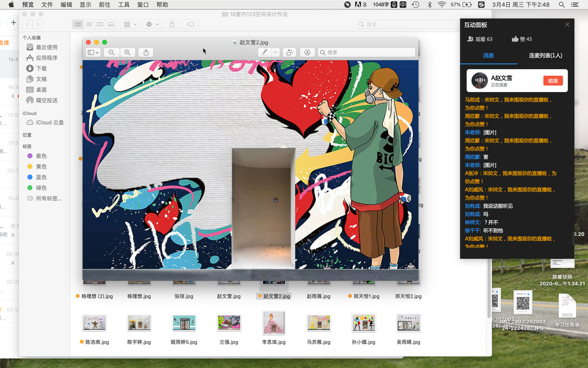Image resolution: width=588 pixels, height=368 pixels.
Task: Switch to the 连麦列表(1人) tab
Action: tap(545, 55)
